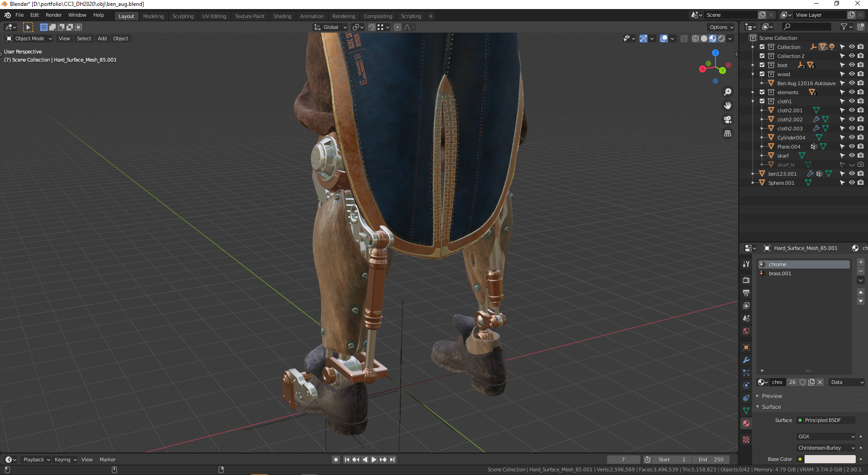Move material slot up arrow
This screenshot has width=868, height=475.
[861, 292]
